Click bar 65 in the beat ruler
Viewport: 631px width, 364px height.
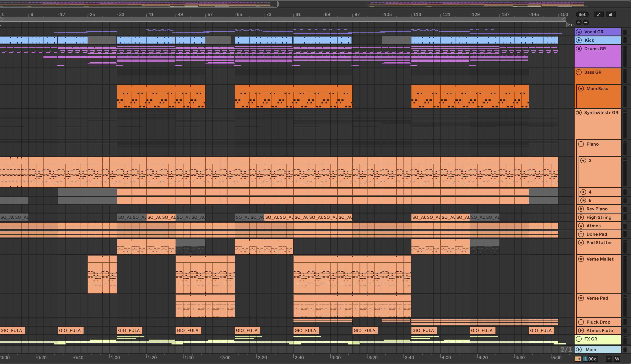coord(240,14)
